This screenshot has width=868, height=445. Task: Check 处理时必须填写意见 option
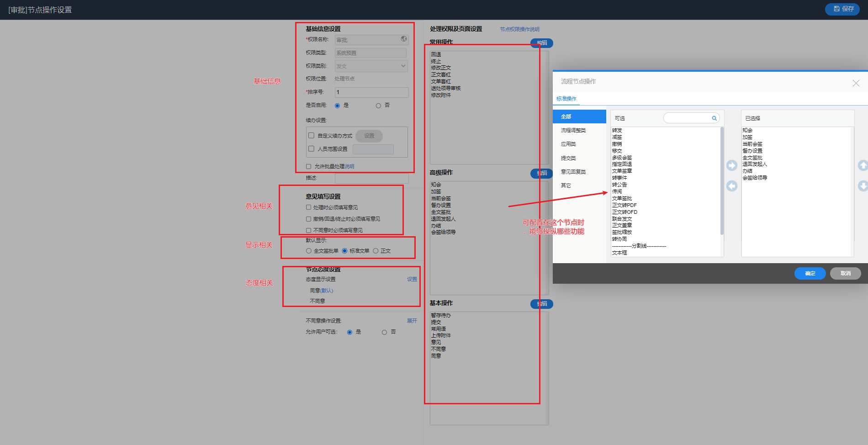click(x=308, y=207)
